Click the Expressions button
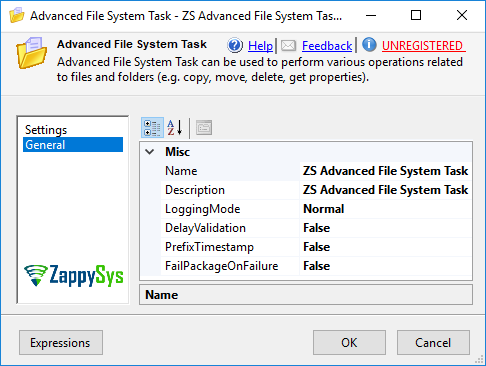The image size is (486, 366). pyautogui.click(x=61, y=343)
